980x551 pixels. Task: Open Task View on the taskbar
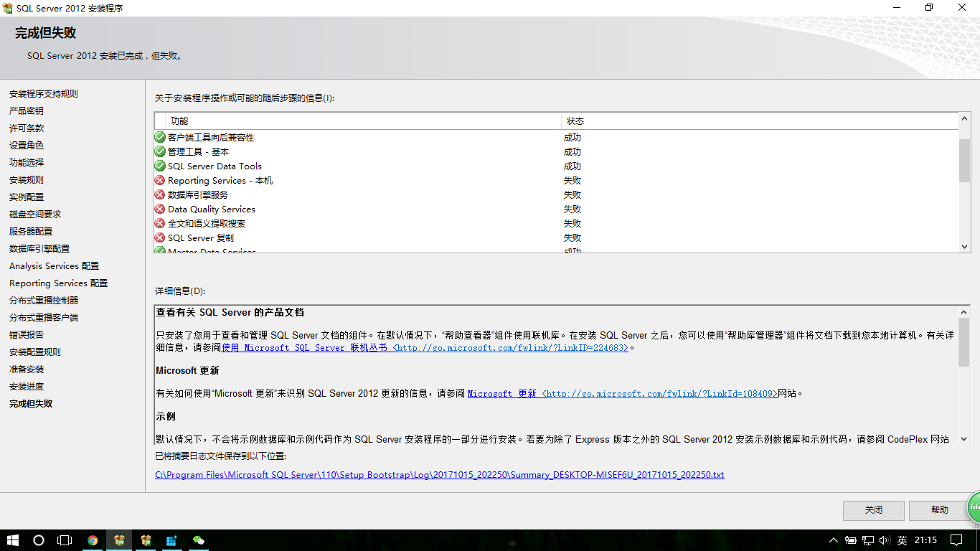click(x=65, y=540)
